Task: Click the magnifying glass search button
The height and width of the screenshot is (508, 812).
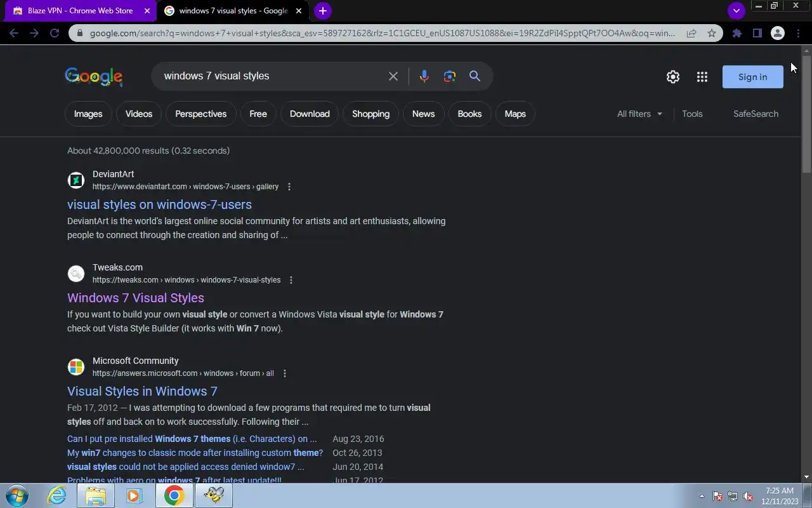Action: coord(475,76)
